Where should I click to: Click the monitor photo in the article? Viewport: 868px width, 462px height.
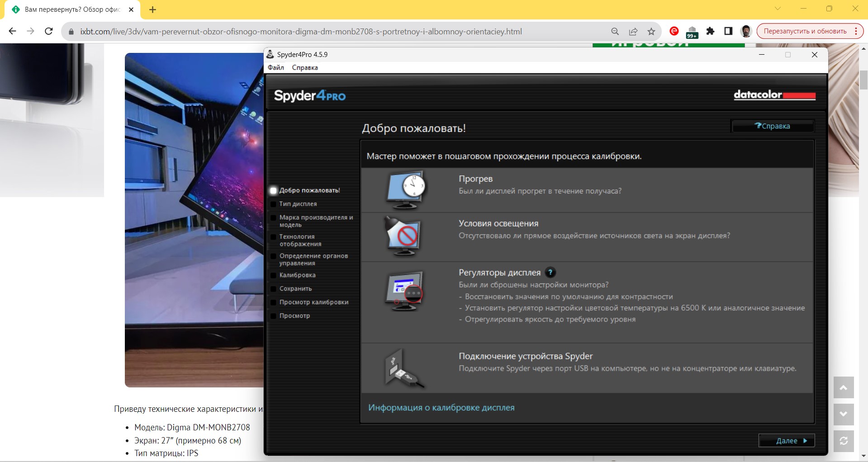pyautogui.click(x=194, y=220)
